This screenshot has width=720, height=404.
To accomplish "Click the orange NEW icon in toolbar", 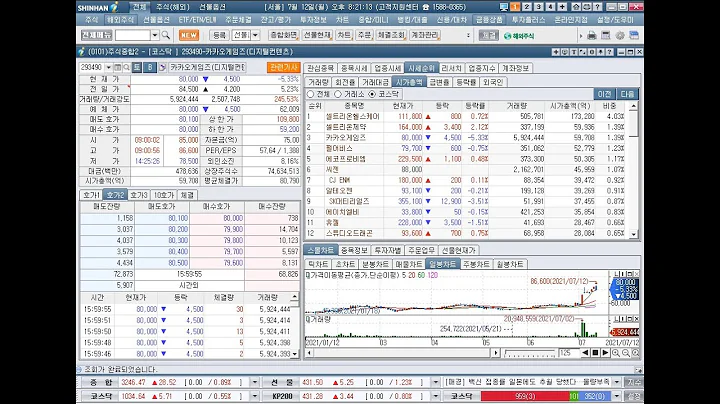I will (x=189, y=35).
